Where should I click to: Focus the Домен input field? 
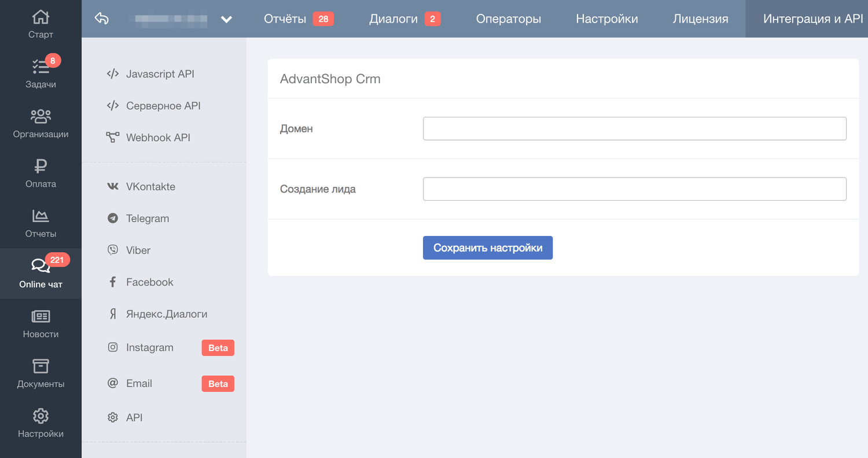(x=634, y=128)
